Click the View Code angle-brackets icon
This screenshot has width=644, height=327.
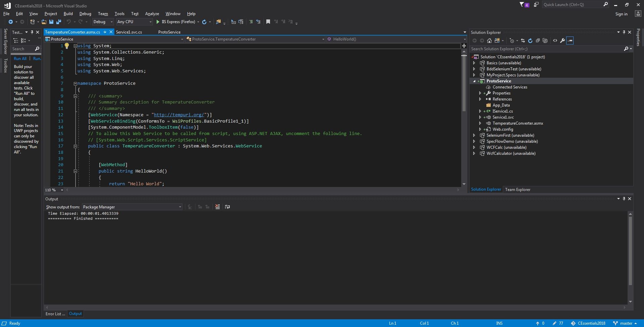point(555,41)
